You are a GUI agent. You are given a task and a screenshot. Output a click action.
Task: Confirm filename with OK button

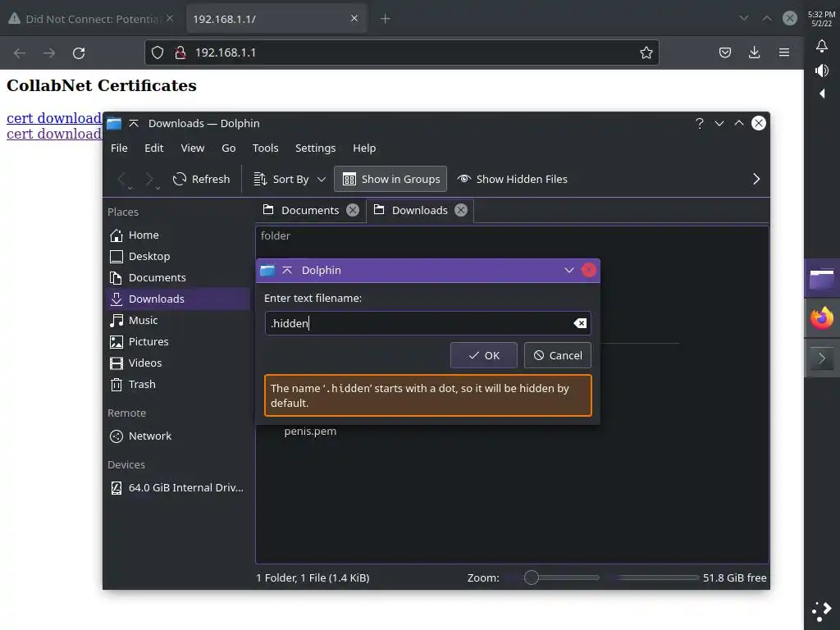click(x=484, y=355)
